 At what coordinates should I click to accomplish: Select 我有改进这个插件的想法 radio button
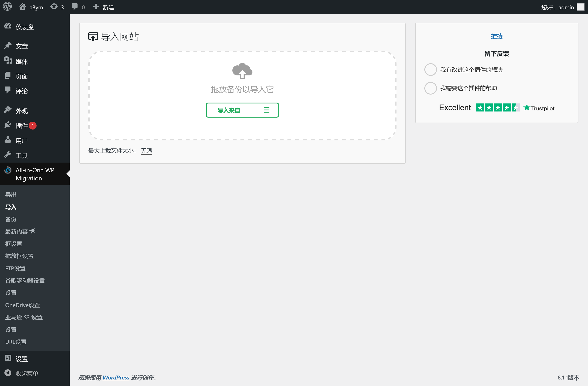click(x=430, y=70)
